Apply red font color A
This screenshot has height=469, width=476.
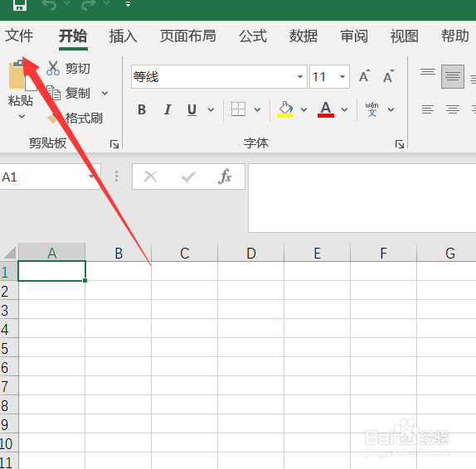[326, 109]
